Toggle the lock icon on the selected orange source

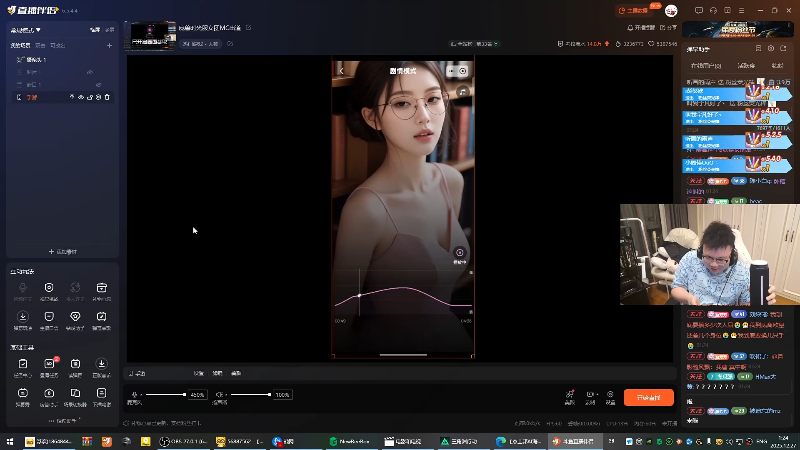pyautogui.click(x=90, y=97)
